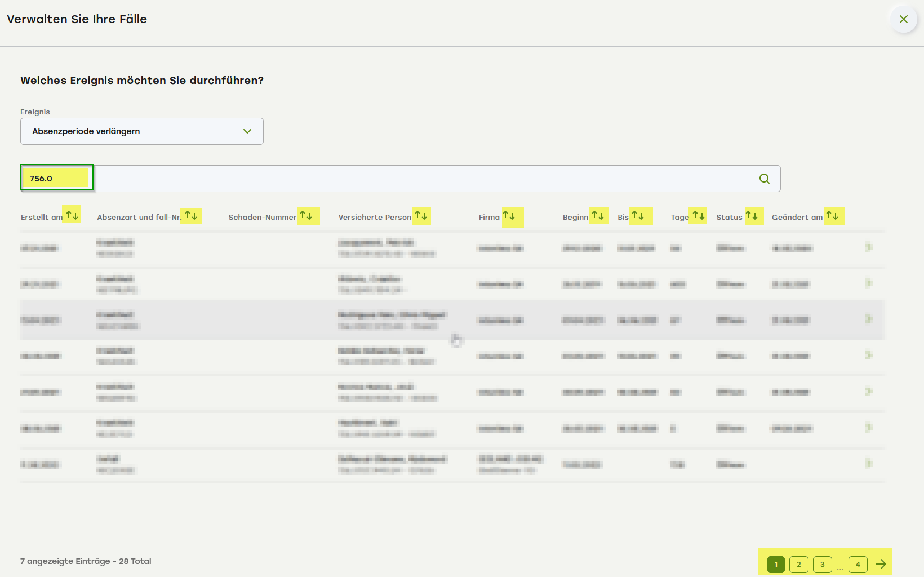Sort by Schaden-Nummer column arrows
This screenshot has width=924, height=577.
coord(306,215)
